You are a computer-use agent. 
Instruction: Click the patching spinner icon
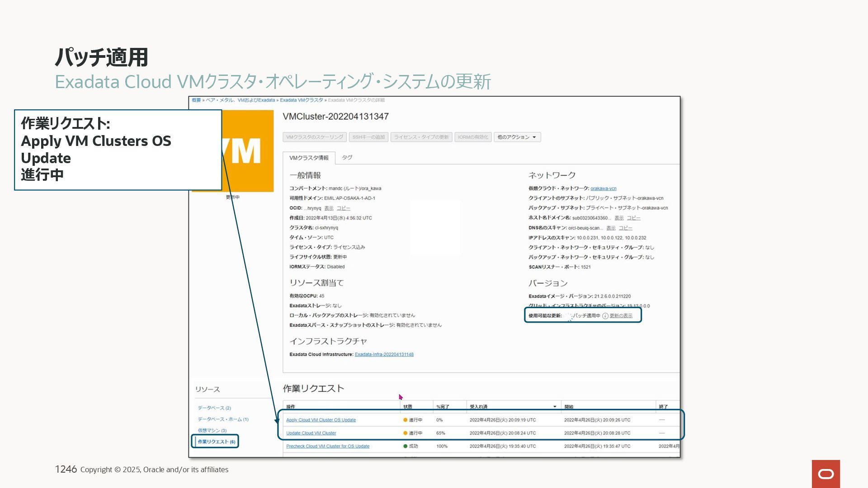tap(569, 316)
